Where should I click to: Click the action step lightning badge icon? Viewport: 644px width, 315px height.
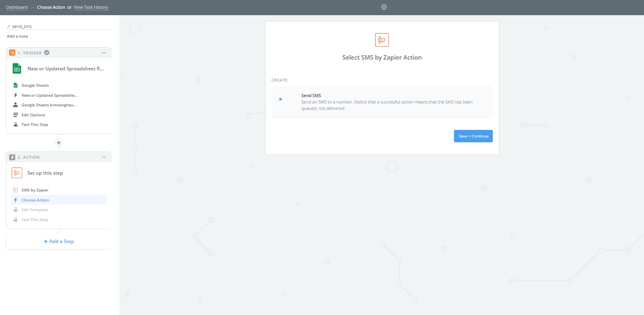[12, 157]
